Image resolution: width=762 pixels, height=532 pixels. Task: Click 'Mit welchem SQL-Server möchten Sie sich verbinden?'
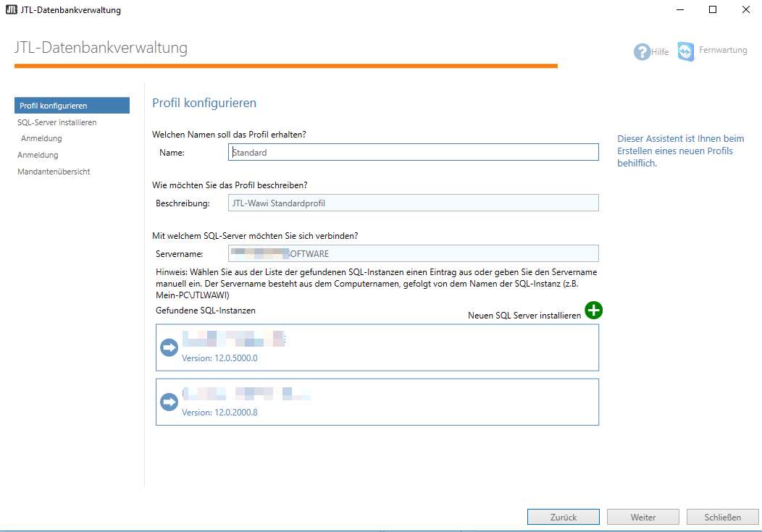pos(255,236)
